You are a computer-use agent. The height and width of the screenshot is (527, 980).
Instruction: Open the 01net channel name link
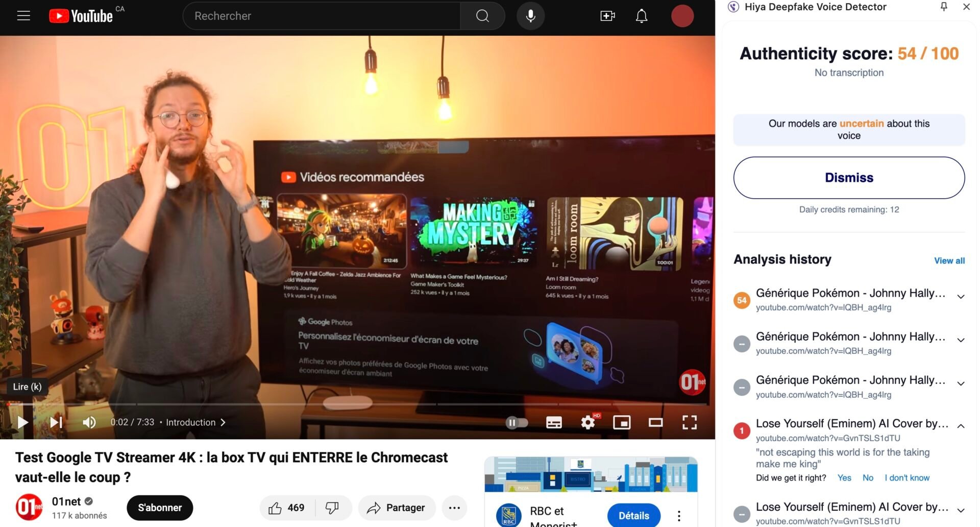(x=66, y=501)
